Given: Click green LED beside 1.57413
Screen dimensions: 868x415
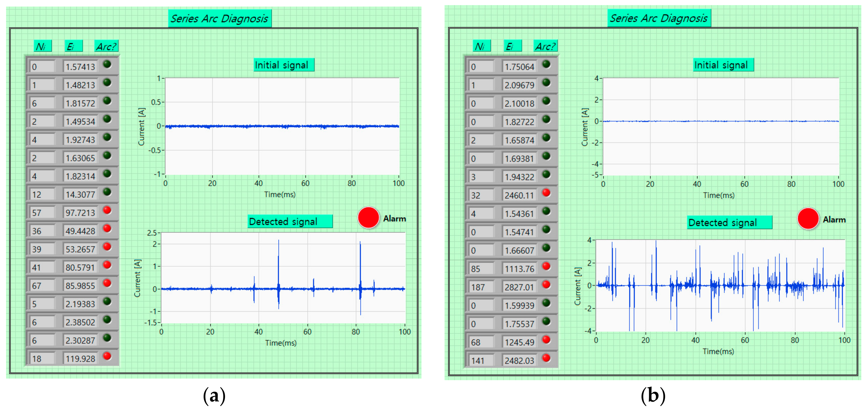Looking at the screenshot, I should point(107,64).
